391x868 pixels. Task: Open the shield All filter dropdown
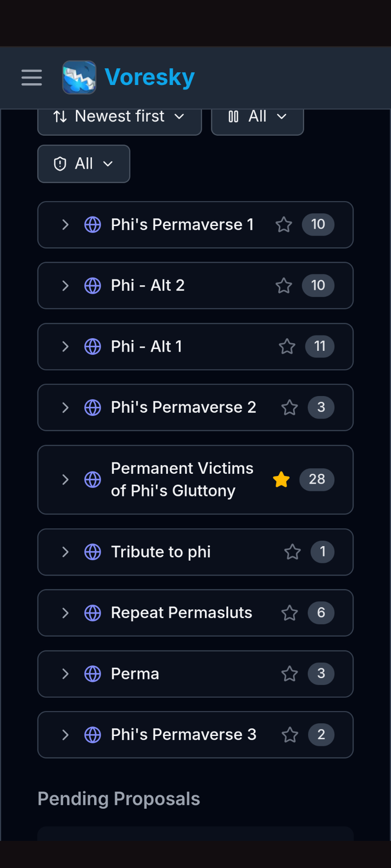(x=84, y=164)
